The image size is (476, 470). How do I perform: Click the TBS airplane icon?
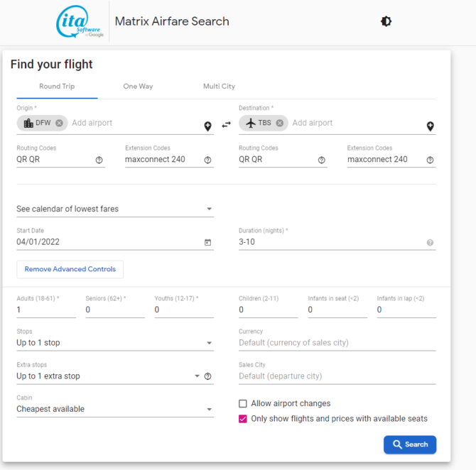tap(251, 123)
